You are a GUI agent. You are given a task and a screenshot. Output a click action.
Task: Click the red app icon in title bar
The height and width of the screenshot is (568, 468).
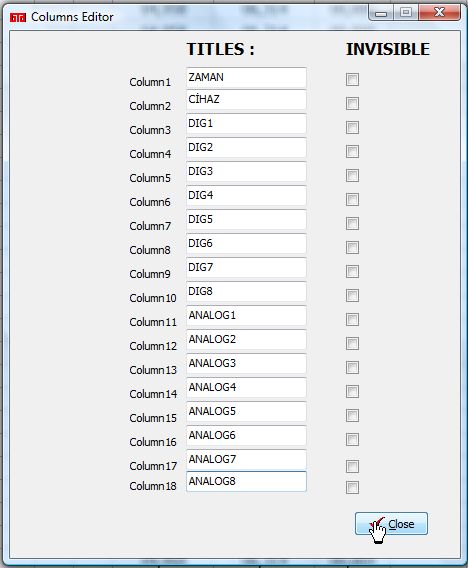tap(18, 17)
